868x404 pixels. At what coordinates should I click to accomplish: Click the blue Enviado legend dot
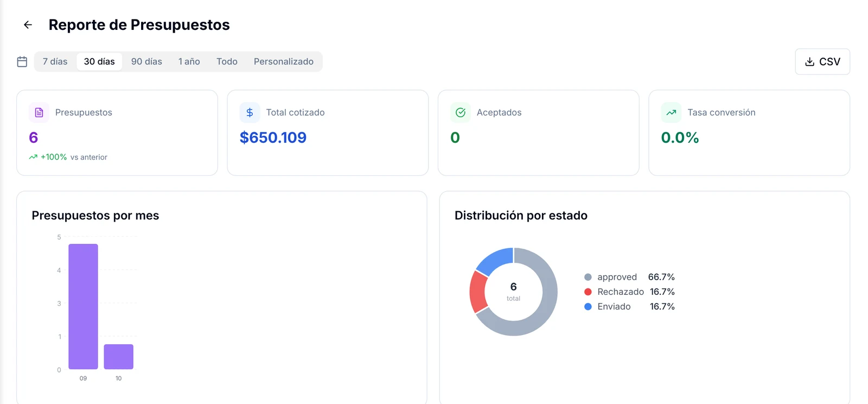tap(588, 306)
